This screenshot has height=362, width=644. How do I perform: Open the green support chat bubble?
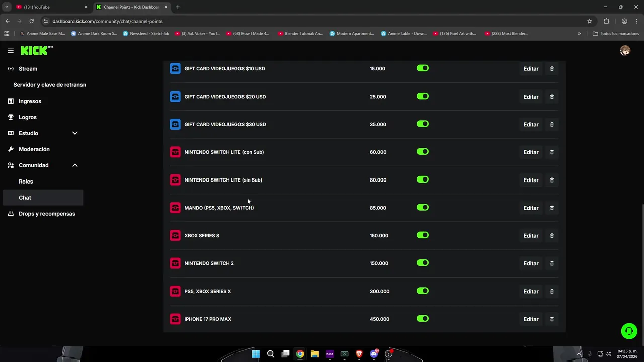(629, 331)
